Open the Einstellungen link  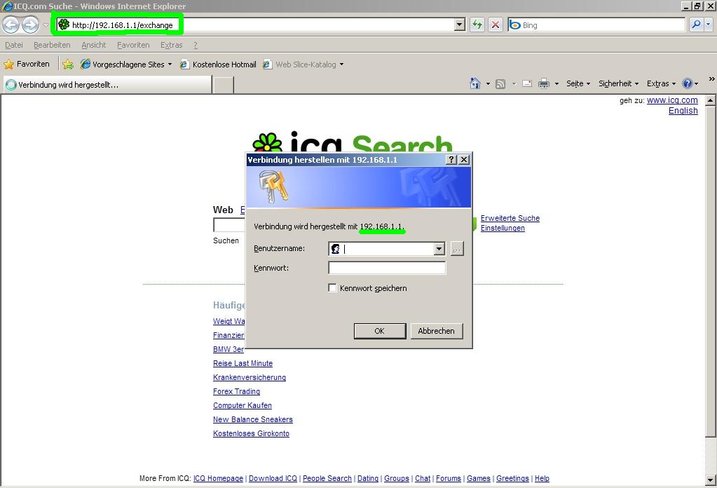pyautogui.click(x=503, y=228)
